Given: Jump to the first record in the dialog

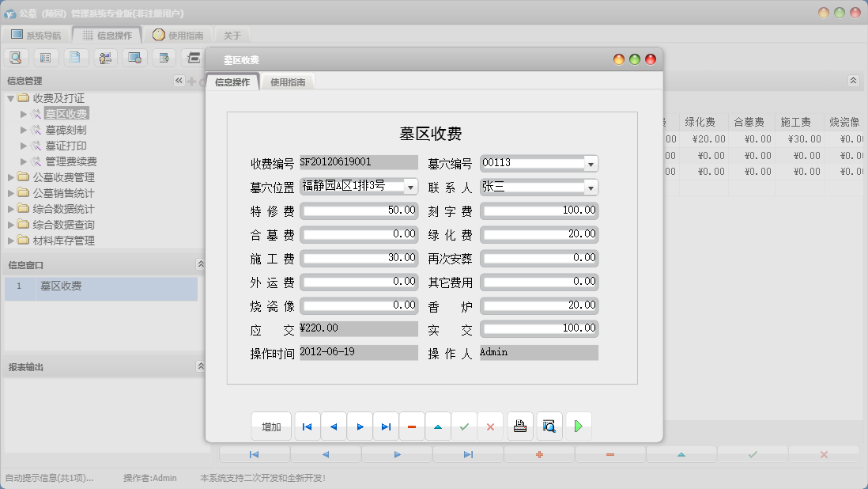Looking at the screenshot, I should pyautogui.click(x=307, y=426).
